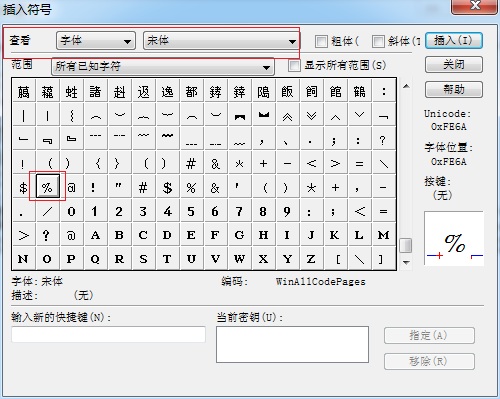Choose the letter Q character cell
500x399 pixels.
(x=95, y=259)
